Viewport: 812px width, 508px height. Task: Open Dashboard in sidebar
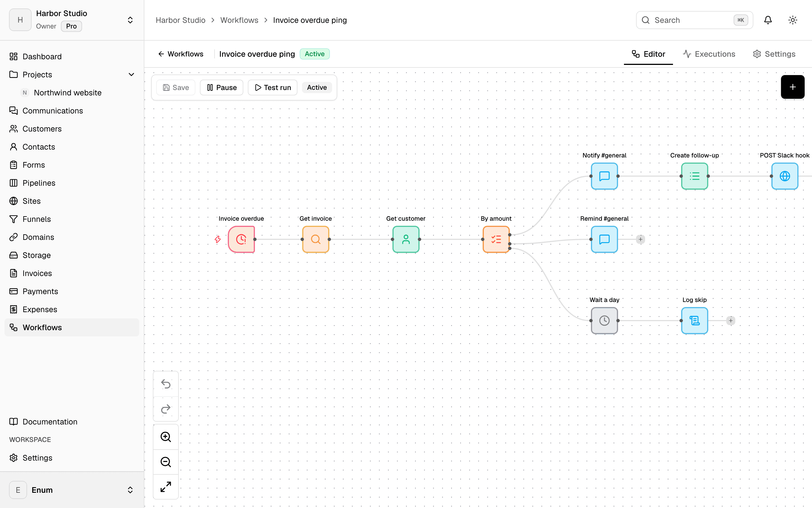tap(72, 56)
